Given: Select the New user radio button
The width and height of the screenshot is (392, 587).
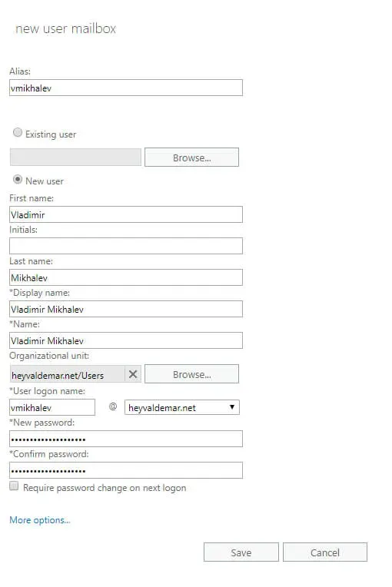Looking at the screenshot, I should [18, 179].
